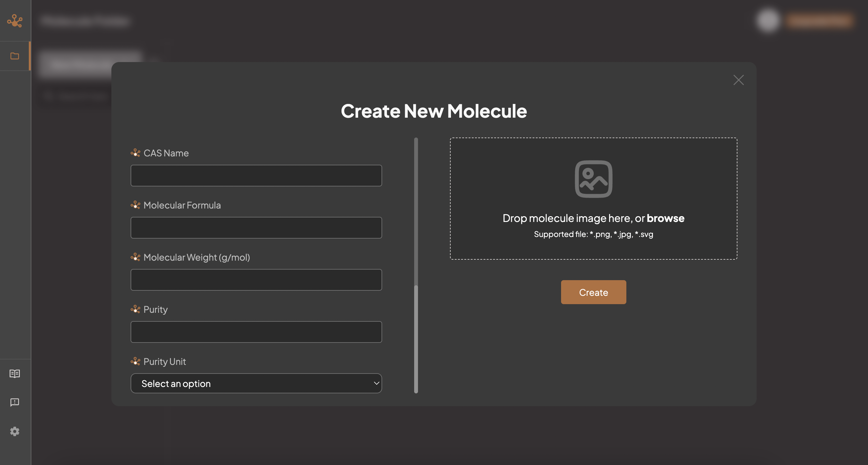This screenshot has width=868, height=465.
Task: Click the settings gear icon in sidebar
Action: coord(15,431)
